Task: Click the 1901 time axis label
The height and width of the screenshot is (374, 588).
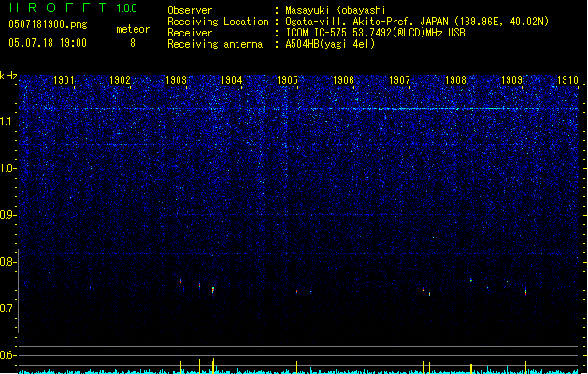Action: (64, 80)
